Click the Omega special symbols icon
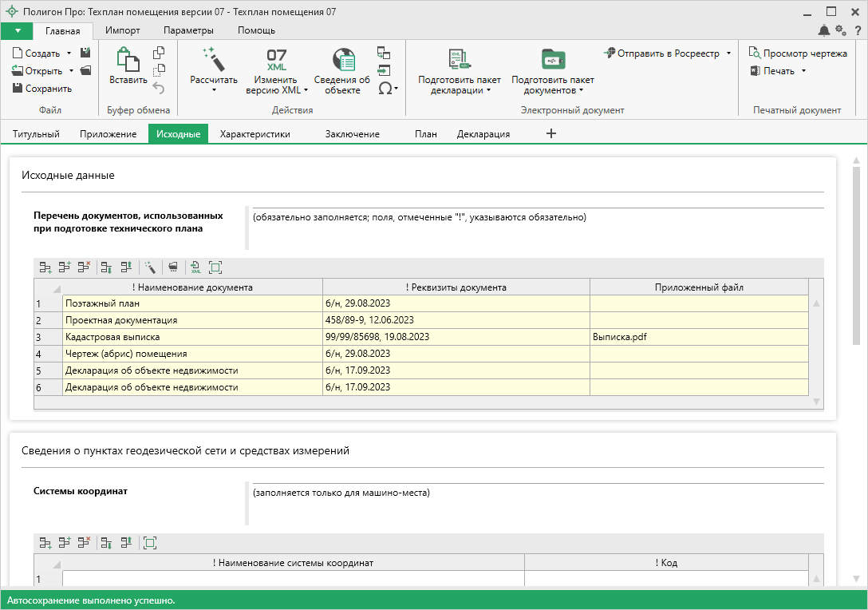Viewport: 868px width, 610px height. [x=385, y=89]
